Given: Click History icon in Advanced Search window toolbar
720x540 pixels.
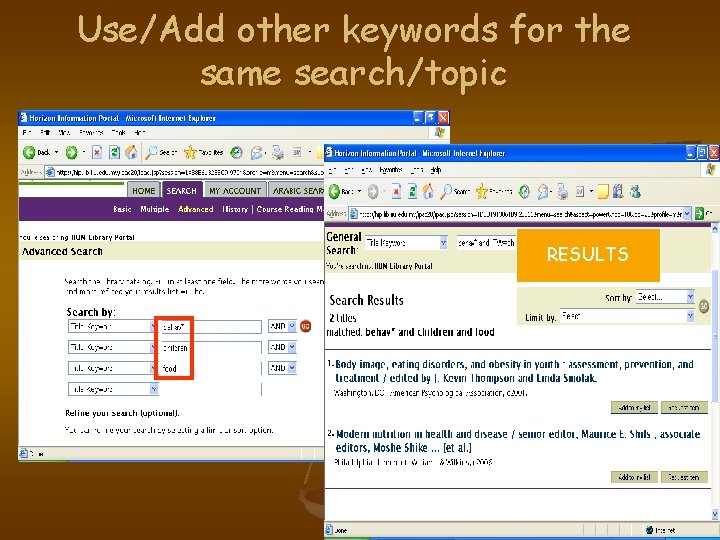Looking at the screenshot, I should (x=236, y=152).
